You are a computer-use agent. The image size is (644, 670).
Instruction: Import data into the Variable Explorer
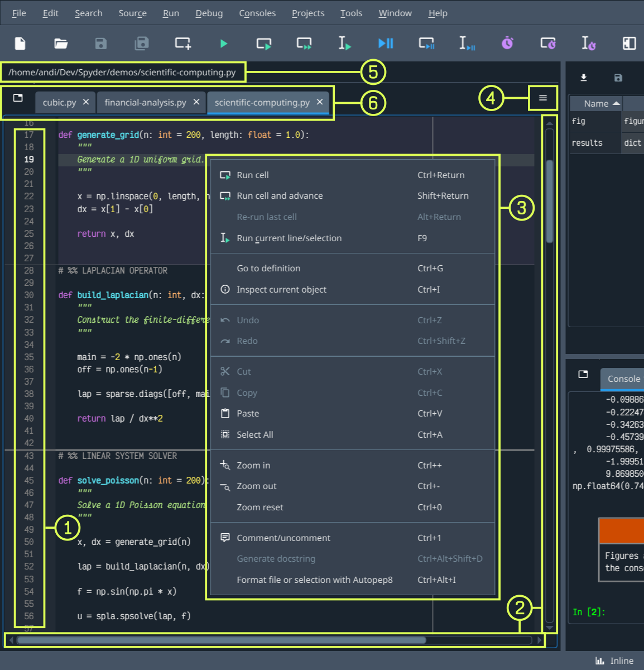[584, 78]
